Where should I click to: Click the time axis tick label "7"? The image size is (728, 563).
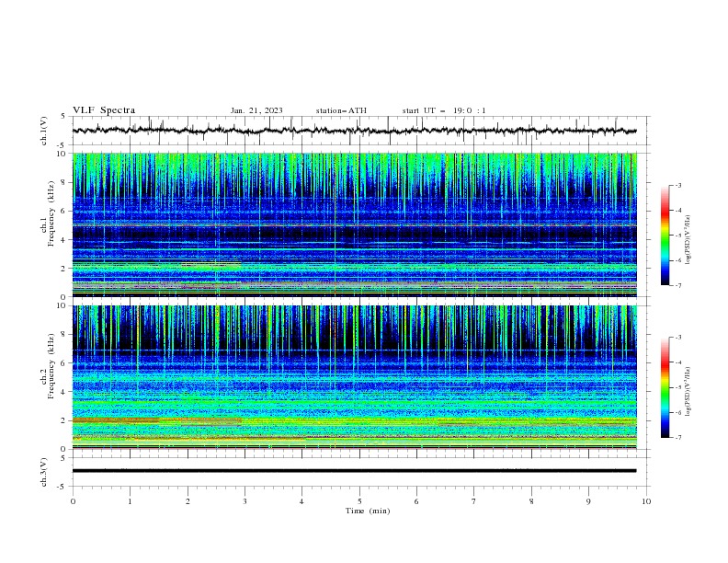[474, 501]
